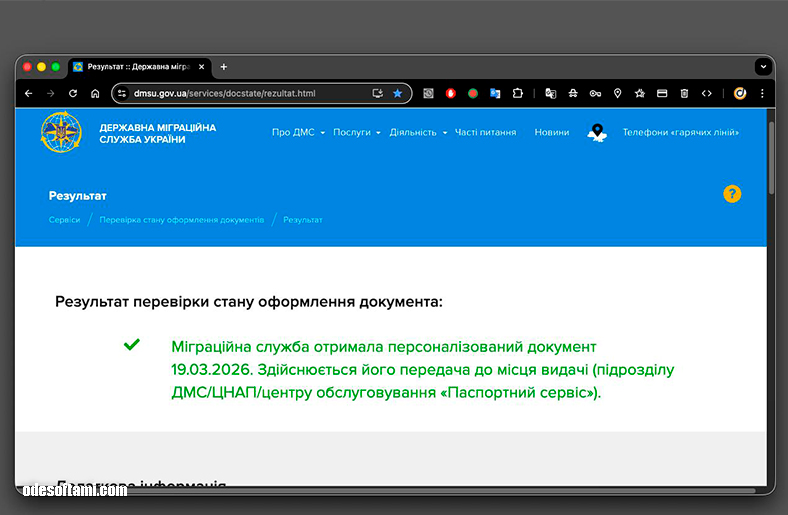Click the trash can toolbar icon
Viewport: 788px width, 515px height.
click(684, 93)
